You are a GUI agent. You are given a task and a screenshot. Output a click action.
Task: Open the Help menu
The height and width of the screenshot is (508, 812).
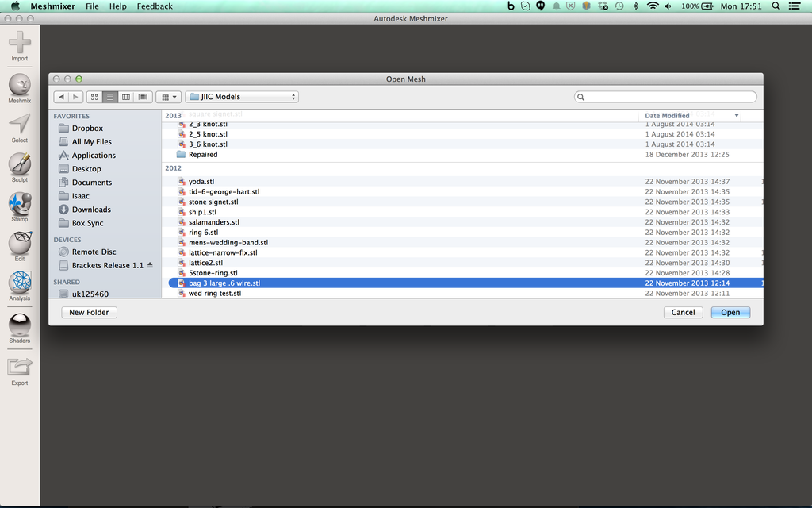(117, 6)
